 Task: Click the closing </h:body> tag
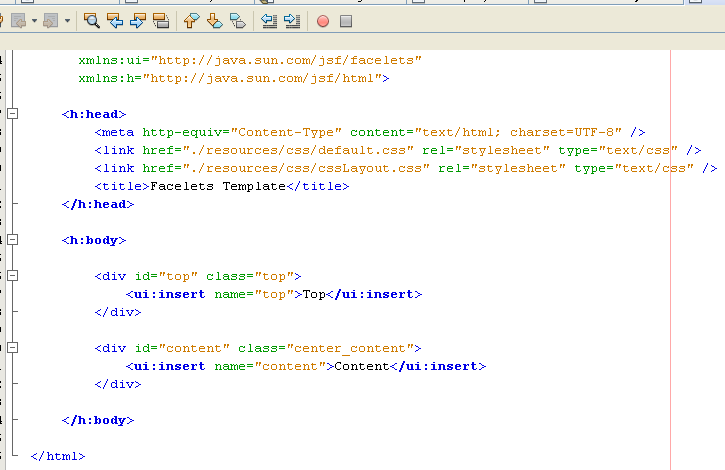pos(98,421)
